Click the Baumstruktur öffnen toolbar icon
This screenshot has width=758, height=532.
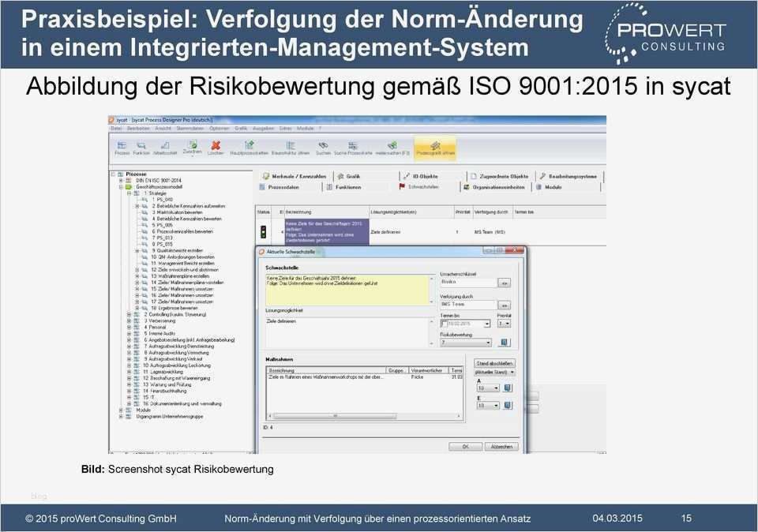(x=290, y=145)
